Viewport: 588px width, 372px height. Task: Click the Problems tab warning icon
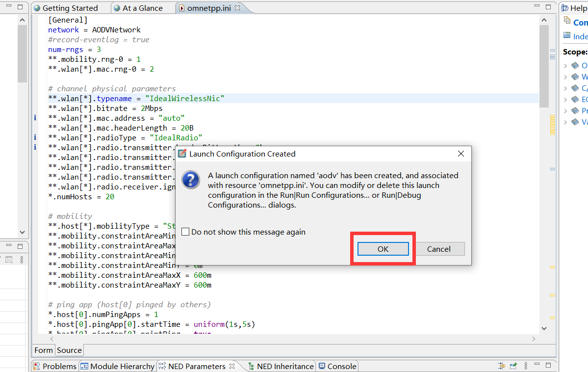click(36, 366)
